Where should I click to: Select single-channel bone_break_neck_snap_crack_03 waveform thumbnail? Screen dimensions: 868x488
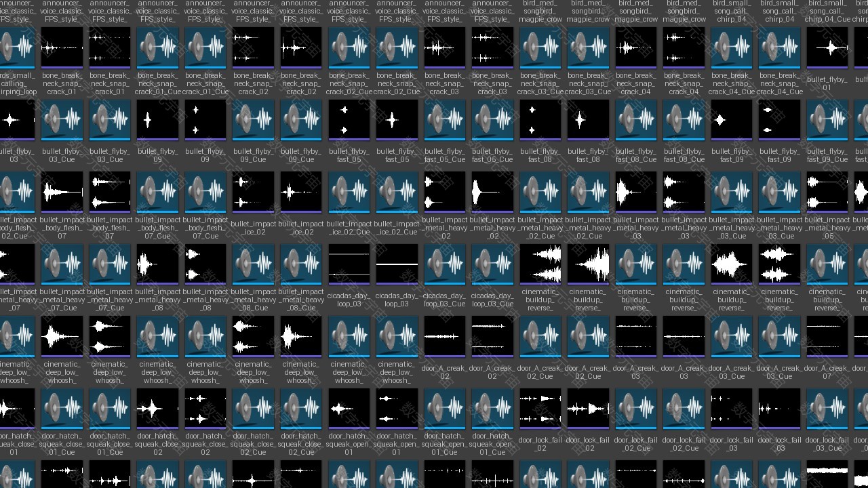[x=444, y=47]
